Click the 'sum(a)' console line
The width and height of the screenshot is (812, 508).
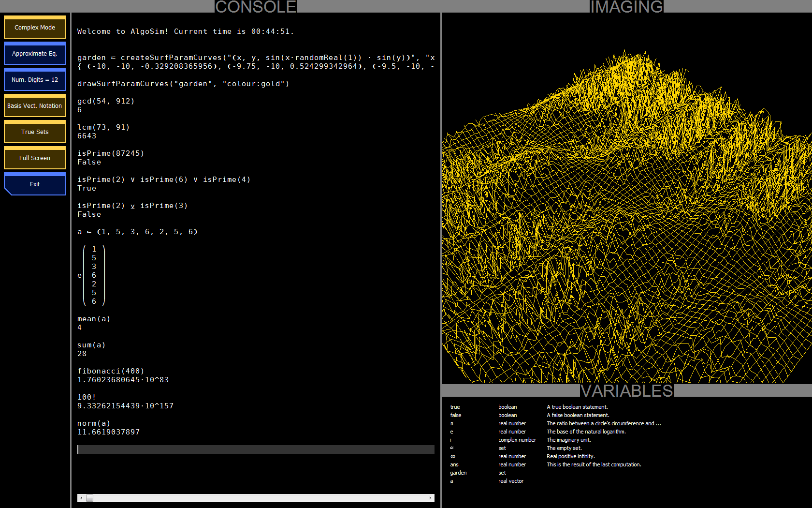coord(91,345)
